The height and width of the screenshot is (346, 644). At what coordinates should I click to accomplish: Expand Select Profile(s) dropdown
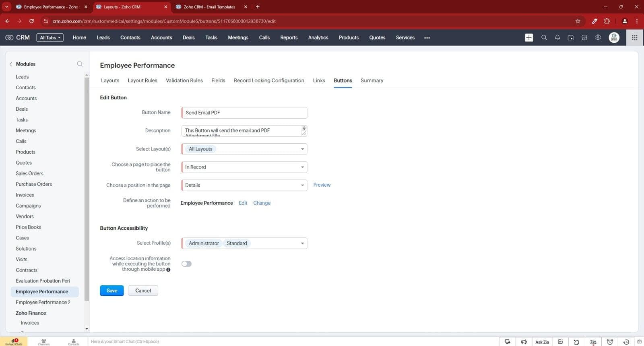tap(244, 243)
